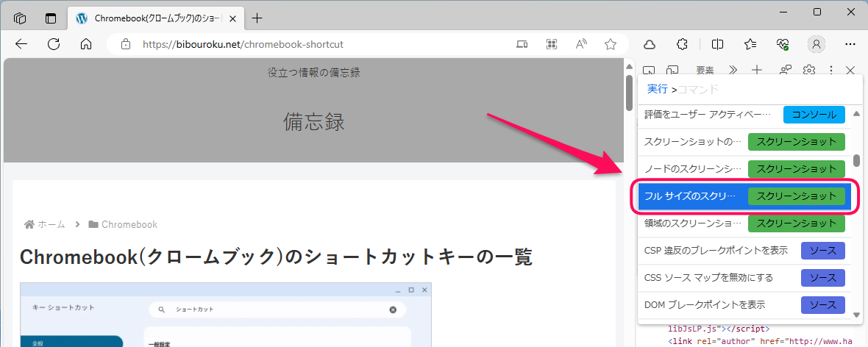Click the Chromebook breadcrumb category link
This screenshot has width=868, height=347.
[x=122, y=224]
